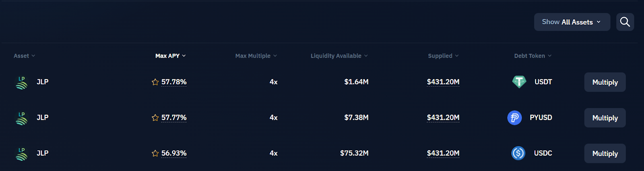
Task: Click the $431.20M supplied value in USDT row
Action: point(443,82)
